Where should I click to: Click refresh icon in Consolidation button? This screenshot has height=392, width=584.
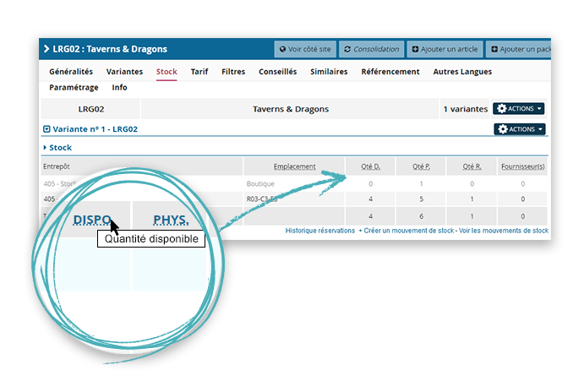[347, 49]
